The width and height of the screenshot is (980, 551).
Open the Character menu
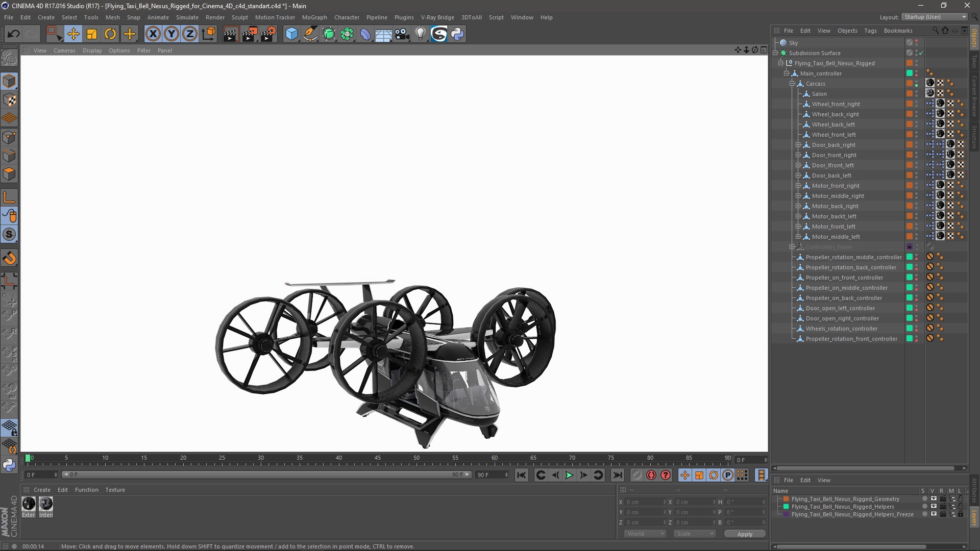pos(347,17)
